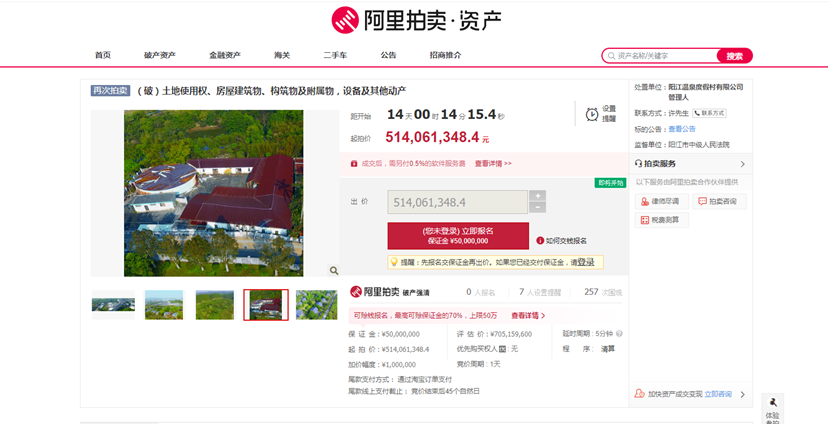828x424 pixels.
Task: Open 查看详情 for credit deposit offer
Action: coord(528,315)
